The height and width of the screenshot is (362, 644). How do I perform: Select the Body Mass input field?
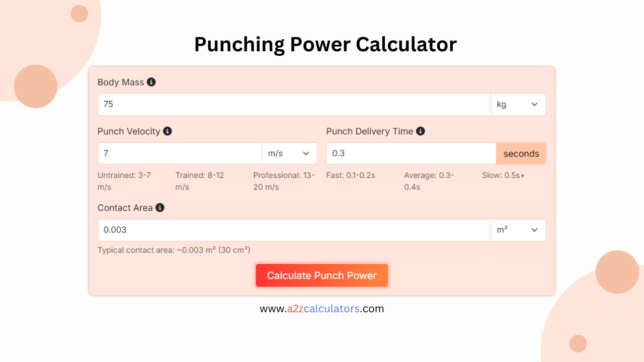[294, 104]
